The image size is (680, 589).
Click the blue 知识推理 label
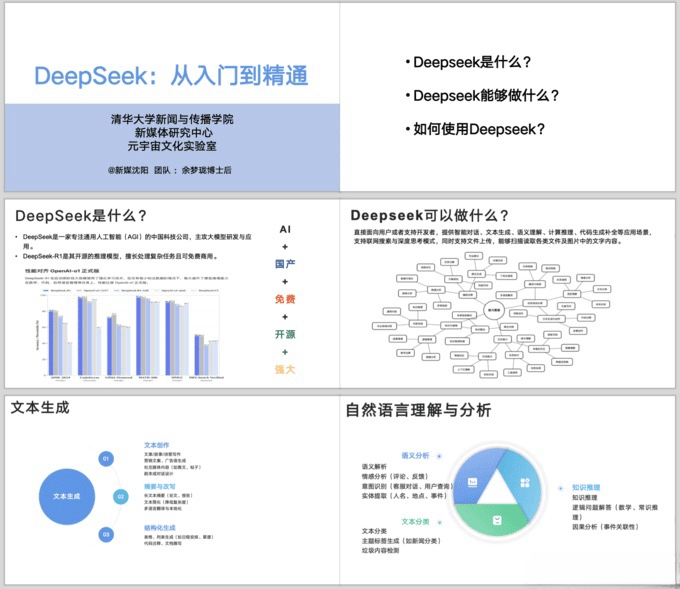coord(586,488)
